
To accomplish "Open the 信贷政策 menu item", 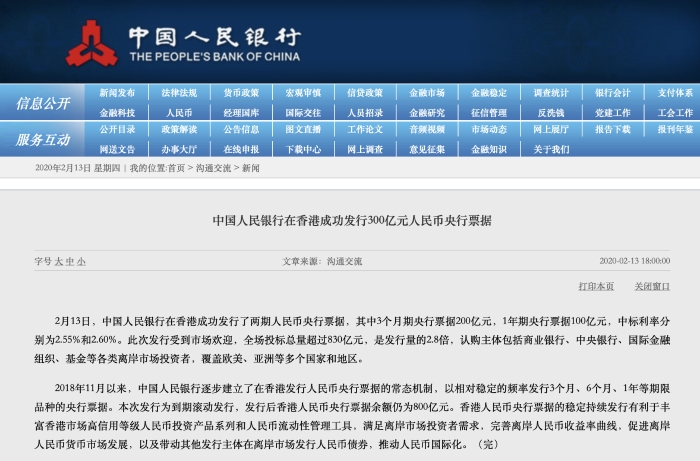I will 365,93.
